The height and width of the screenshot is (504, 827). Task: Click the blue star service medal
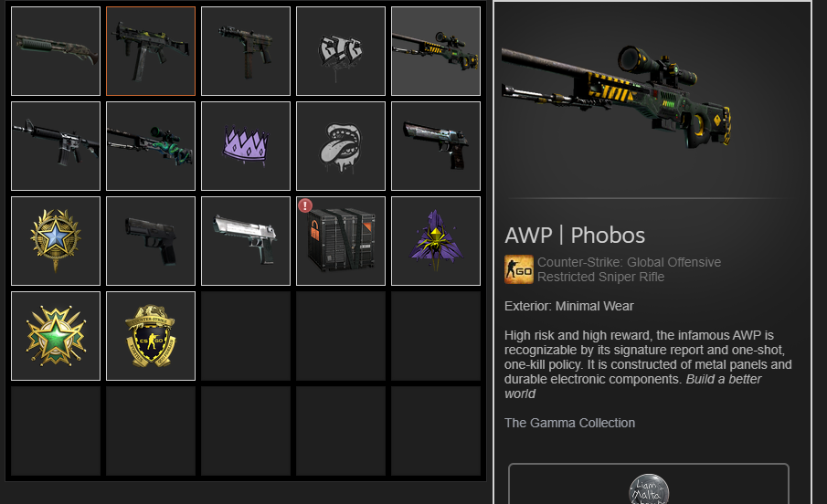(56, 241)
